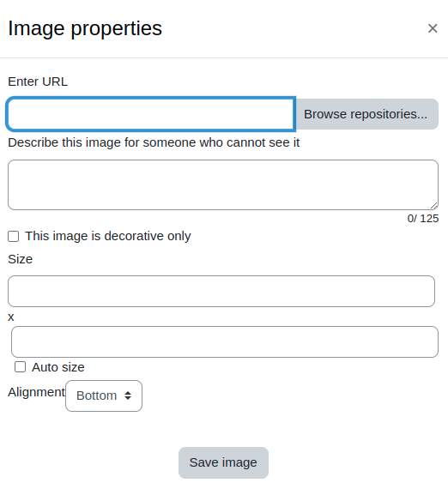The image size is (448, 489).
Task: Focus the width Size field
Action: 221,291
